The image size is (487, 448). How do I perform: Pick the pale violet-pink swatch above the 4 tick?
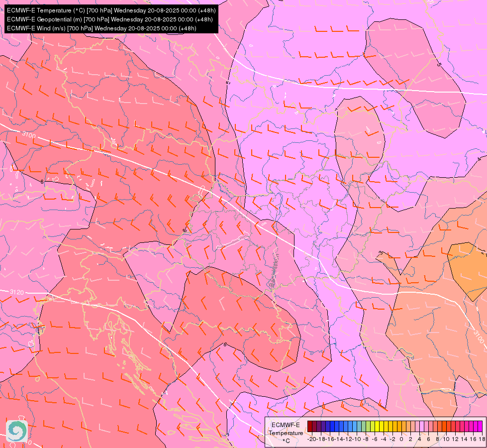tap(422, 426)
